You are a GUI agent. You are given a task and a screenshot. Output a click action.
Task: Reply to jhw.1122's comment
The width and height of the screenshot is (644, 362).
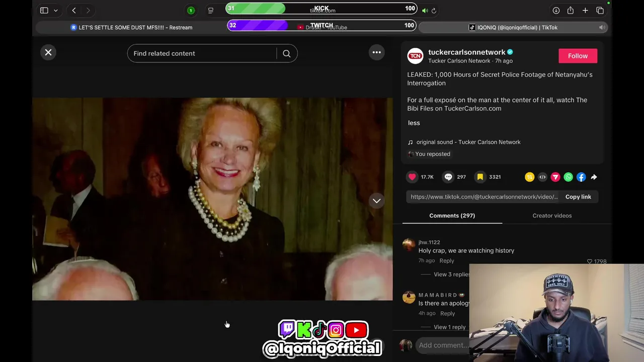point(446,261)
